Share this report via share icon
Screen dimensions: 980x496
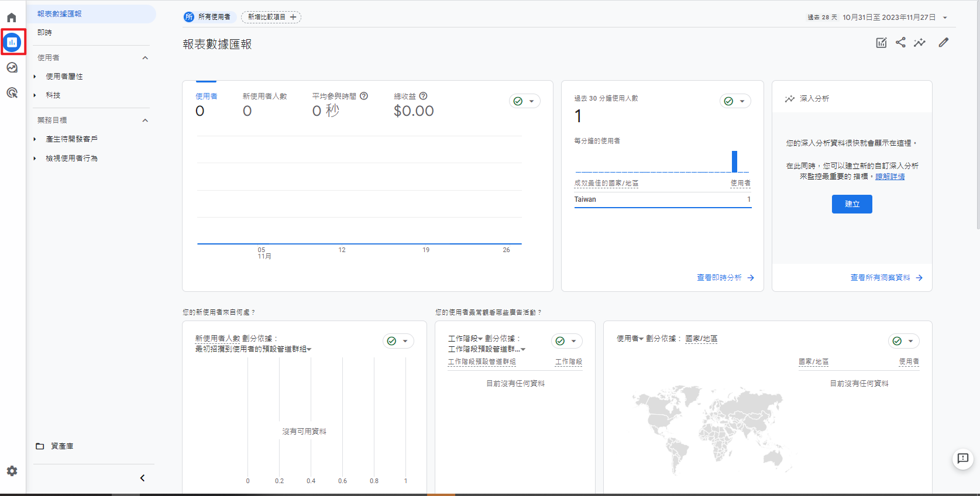(900, 42)
